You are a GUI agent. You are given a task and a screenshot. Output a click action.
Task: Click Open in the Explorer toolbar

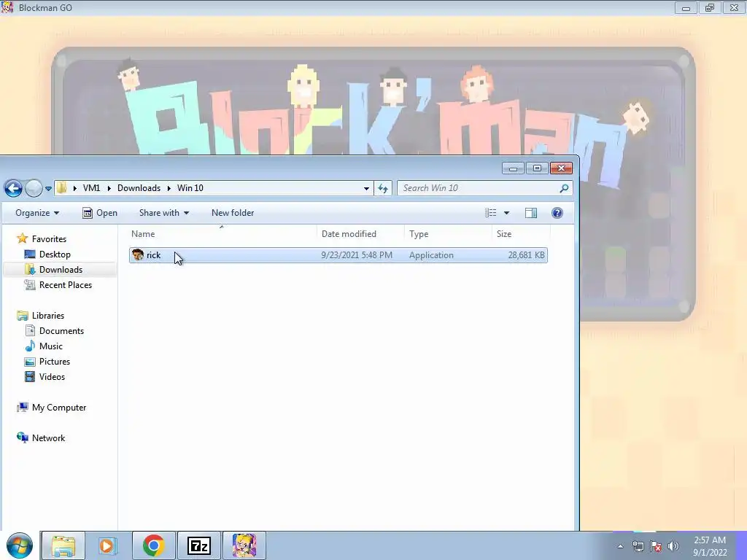[x=99, y=213]
